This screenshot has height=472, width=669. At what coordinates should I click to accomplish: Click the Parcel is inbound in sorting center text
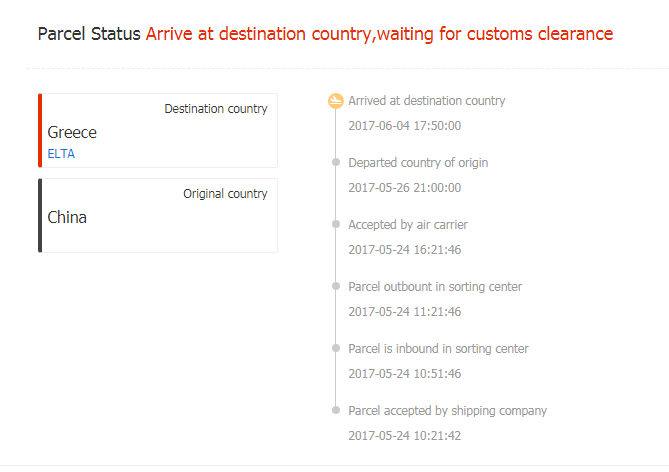438,349
